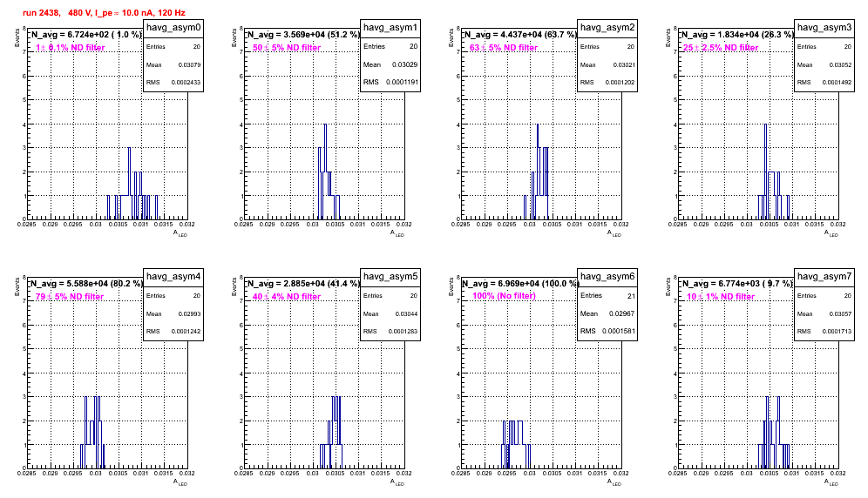Click Entries 21 in havg_asym6 stats

[x=607, y=295]
